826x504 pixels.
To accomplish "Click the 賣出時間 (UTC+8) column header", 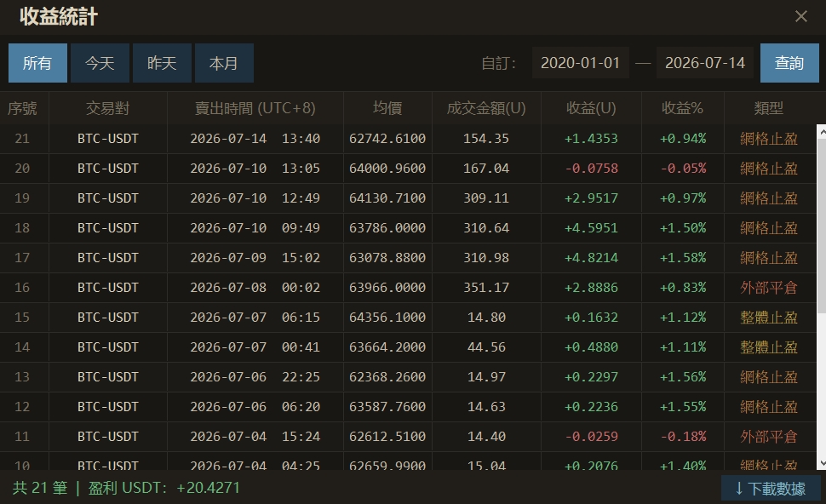I will [255, 108].
